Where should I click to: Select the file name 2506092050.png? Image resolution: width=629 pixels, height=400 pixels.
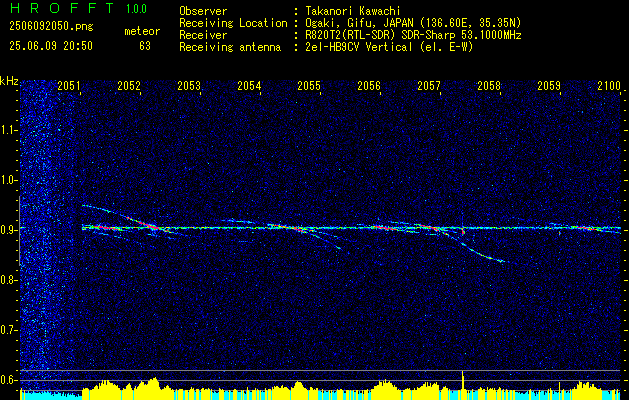click(x=51, y=27)
